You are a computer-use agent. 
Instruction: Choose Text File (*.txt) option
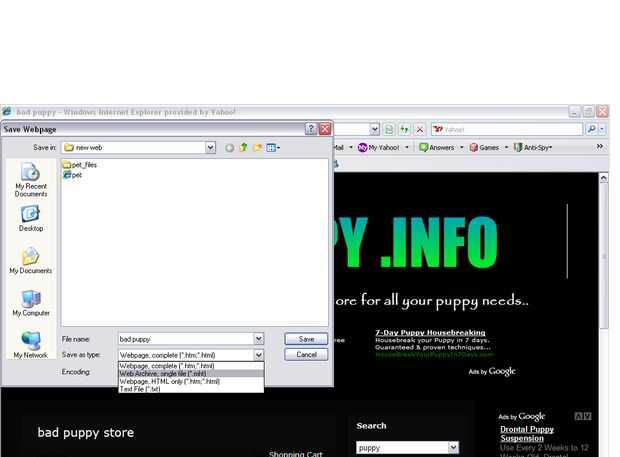coord(191,389)
